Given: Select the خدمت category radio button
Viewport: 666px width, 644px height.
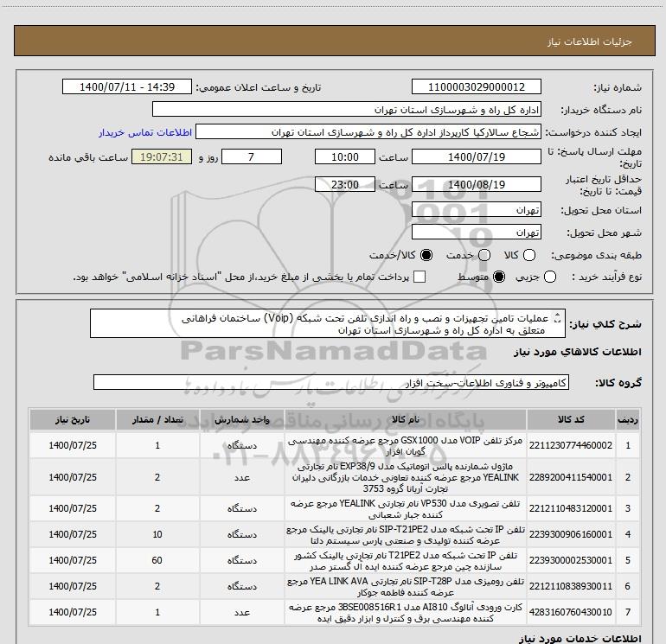Looking at the screenshot, I should 484,255.
